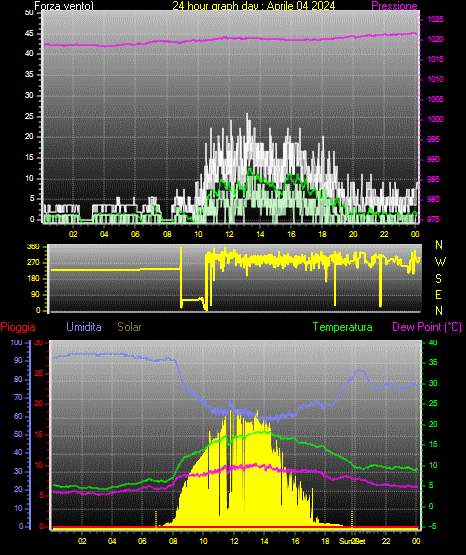Click the 1010 pressure axis value

pyautogui.click(x=435, y=79)
